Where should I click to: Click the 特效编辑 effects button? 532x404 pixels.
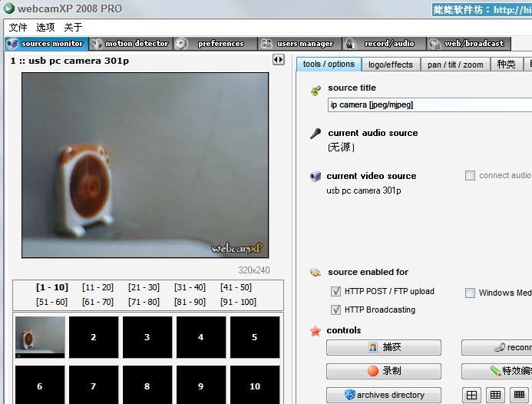[497, 371]
